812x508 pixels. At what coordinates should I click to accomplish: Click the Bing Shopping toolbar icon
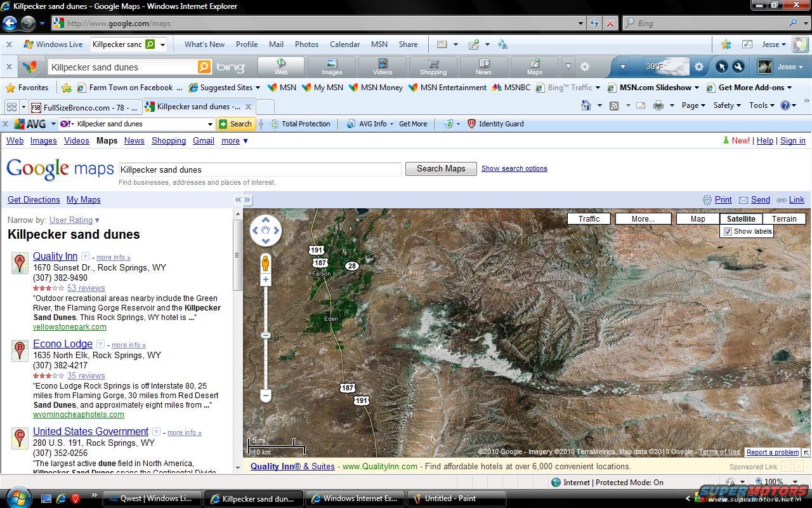pos(433,67)
